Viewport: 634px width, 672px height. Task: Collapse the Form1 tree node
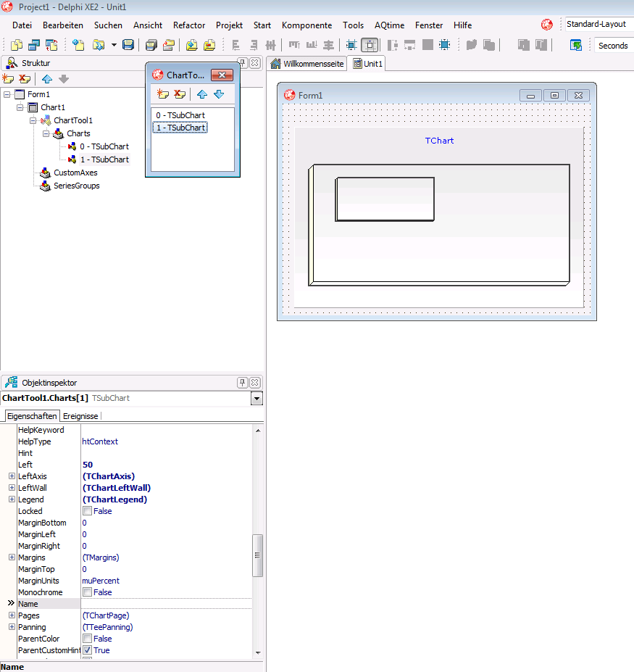7,94
